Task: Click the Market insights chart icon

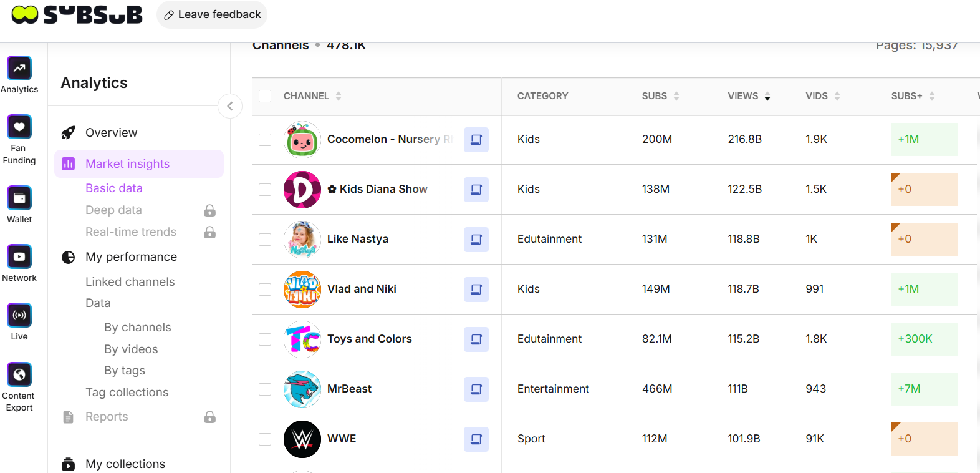Action: pyautogui.click(x=69, y=163)
